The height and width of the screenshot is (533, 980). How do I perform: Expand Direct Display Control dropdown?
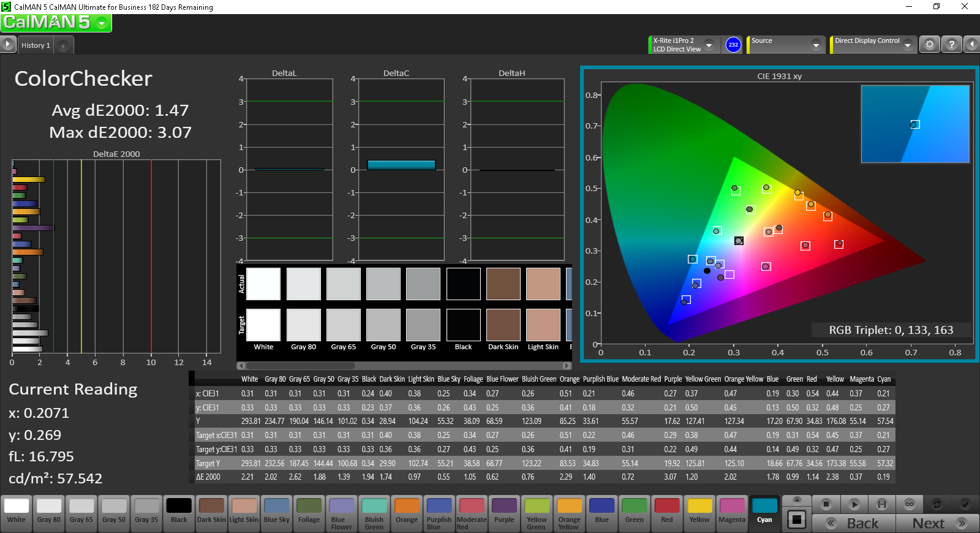908,45
